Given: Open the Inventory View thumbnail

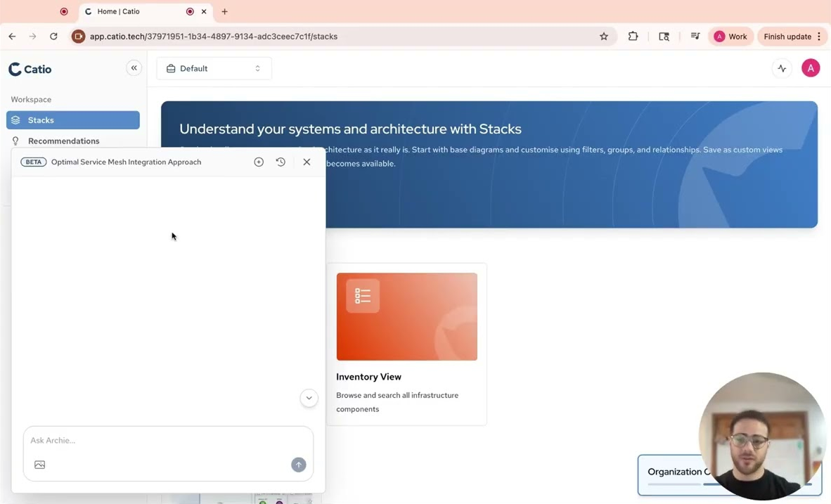Looking at the screenshot, I should (406, 316).
